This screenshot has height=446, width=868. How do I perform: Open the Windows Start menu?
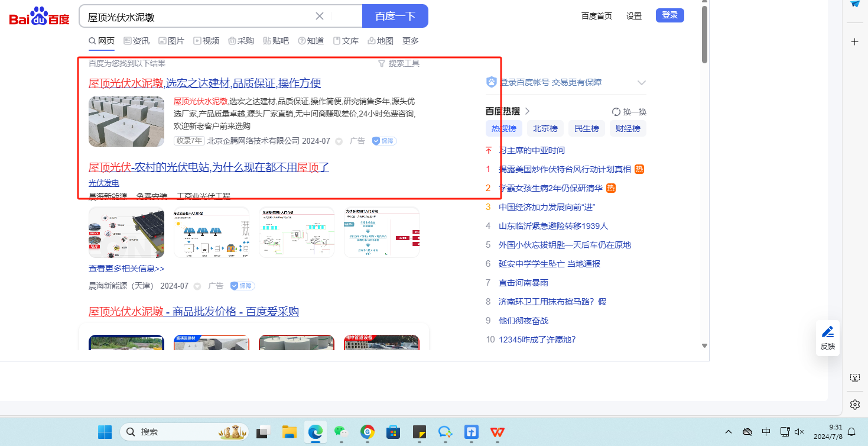click(x=105, y=432)
